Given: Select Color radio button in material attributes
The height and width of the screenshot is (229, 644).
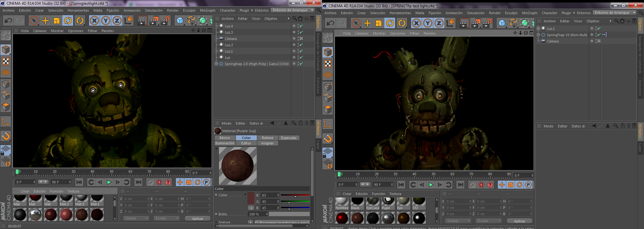Looking at the screenshot, I should tap(216, 195).
